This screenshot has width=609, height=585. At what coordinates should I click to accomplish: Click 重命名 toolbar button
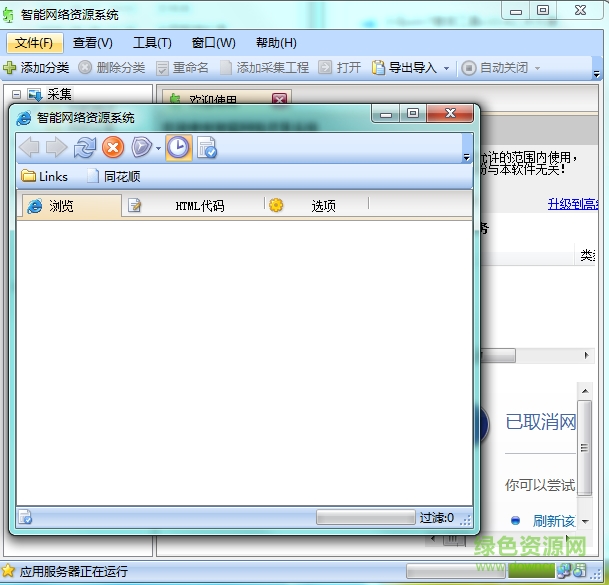click(x=182, y=68)
